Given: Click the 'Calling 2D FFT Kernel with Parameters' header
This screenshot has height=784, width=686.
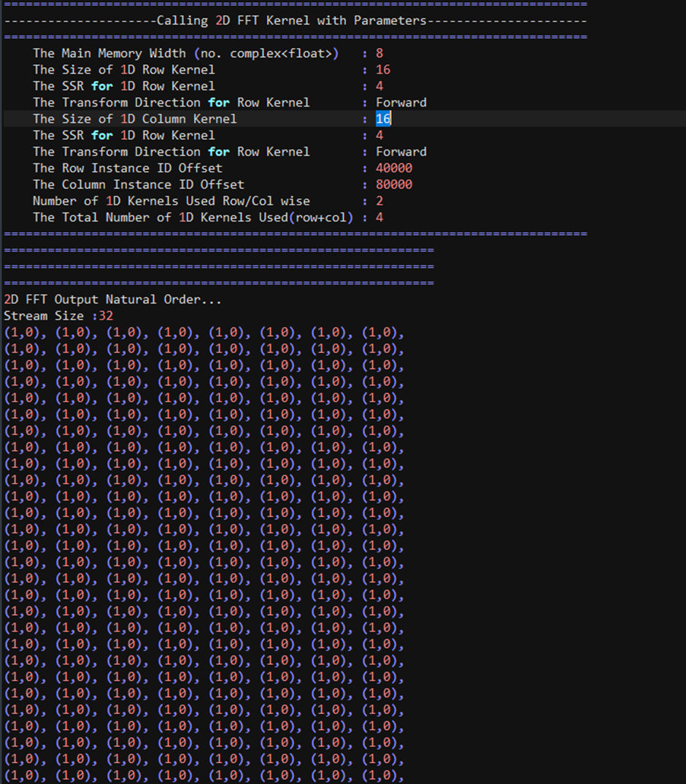Looking at the screenshot, I should point(291,20).
